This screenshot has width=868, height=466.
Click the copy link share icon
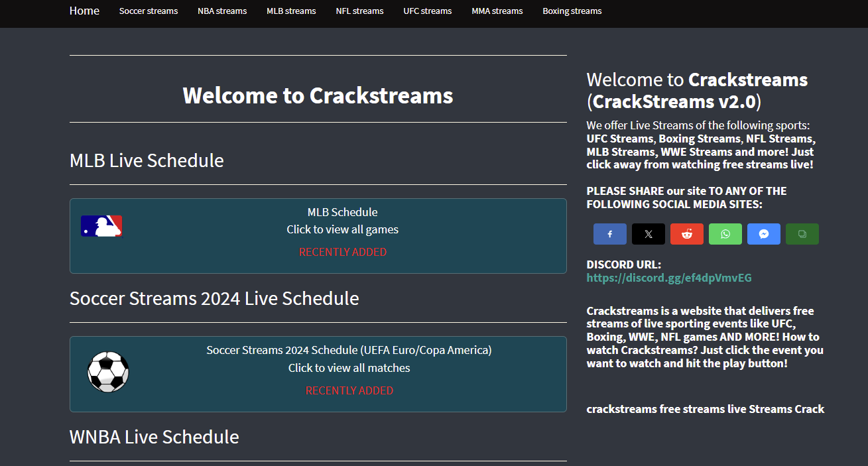(802, 234)
